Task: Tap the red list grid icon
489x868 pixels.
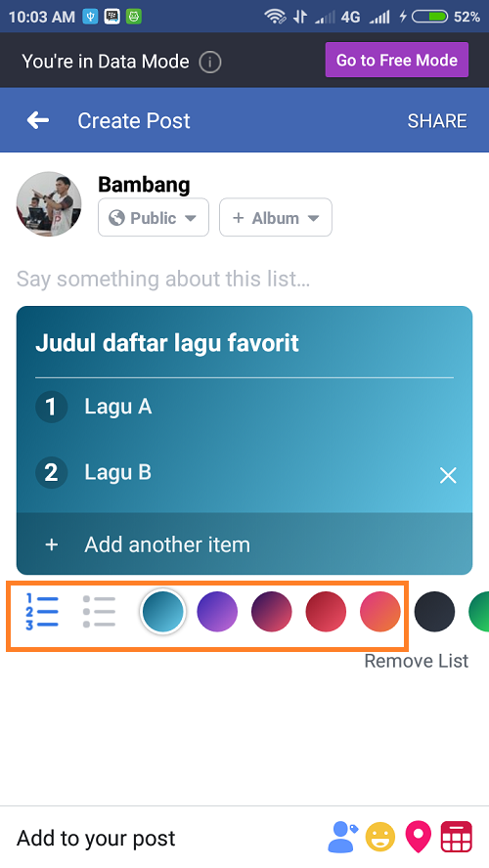Action: pos(457,837)
